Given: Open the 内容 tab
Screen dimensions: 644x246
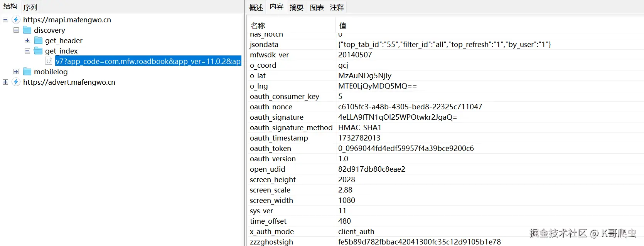Looking at the screenshot, I should tap(276, 7).
